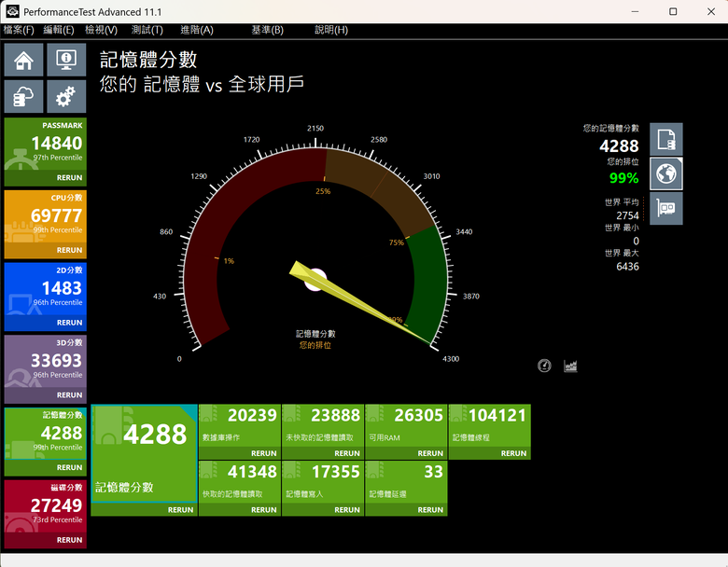728x567 pixels.
Task: Click the large 4288 記憶體分數 summary tile
Action: tap(144, 453)
